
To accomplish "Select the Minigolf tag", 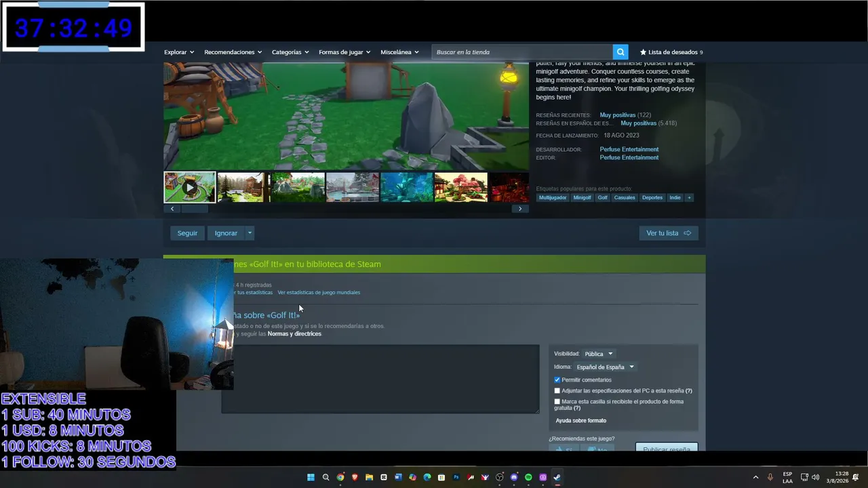I will pyautogui.click(x=582, y=197).
